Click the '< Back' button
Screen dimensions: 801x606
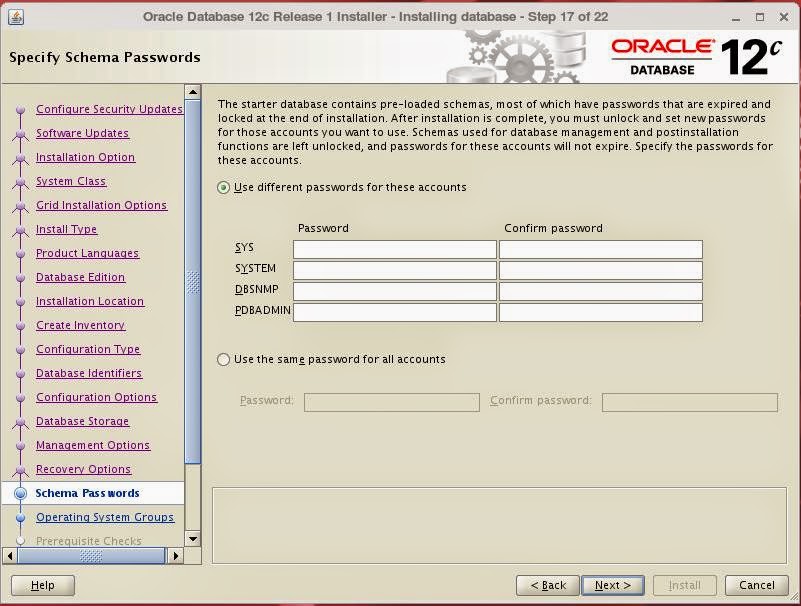(548, 585)
